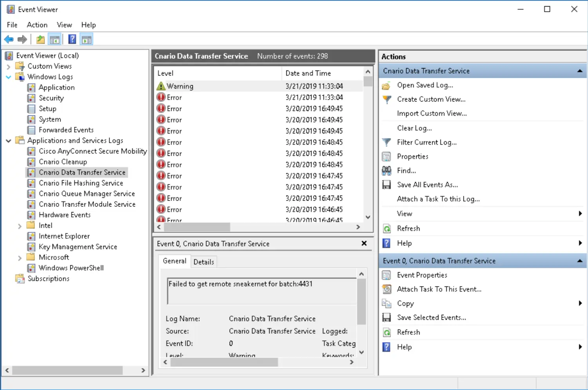This screenshot has height=390, width=588.
Task: Collapse Applications and Services Logs node
Action: coord(8,141)
